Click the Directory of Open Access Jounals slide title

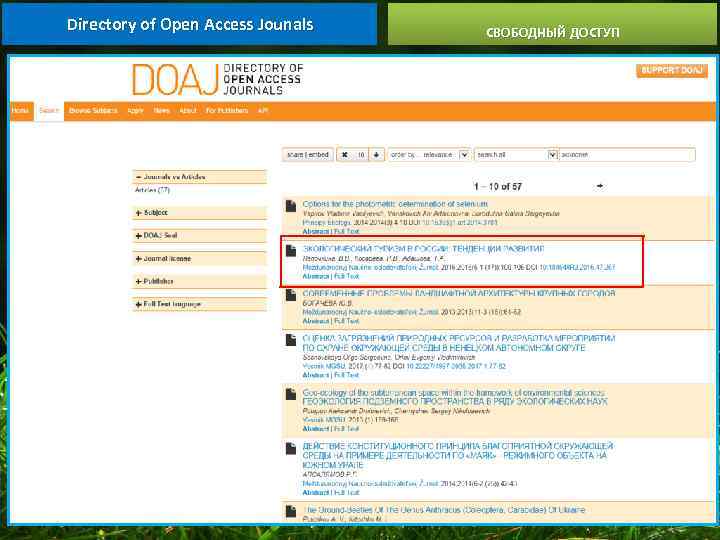coord(190,24)
